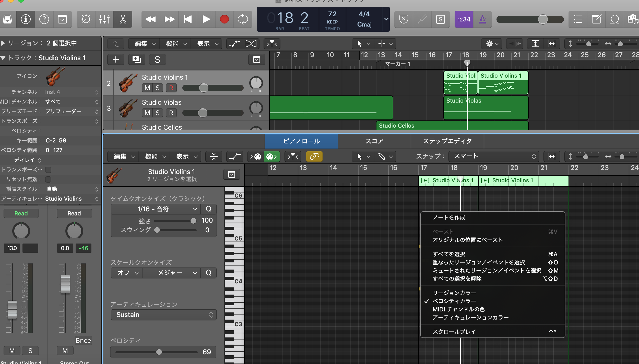The height and width of the screenshot is (364, 639).
Task: Open the Mixer from the control bar
Action: click(104, 19)
